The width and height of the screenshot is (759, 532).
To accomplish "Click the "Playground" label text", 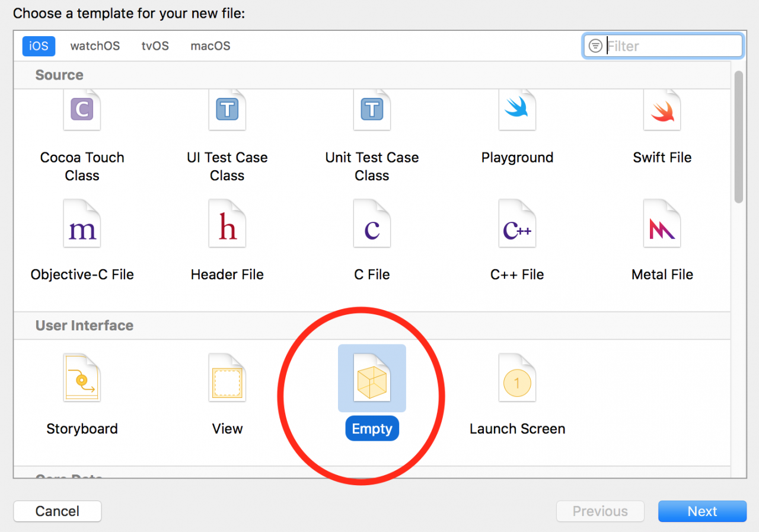I will (x=517, y=158).
